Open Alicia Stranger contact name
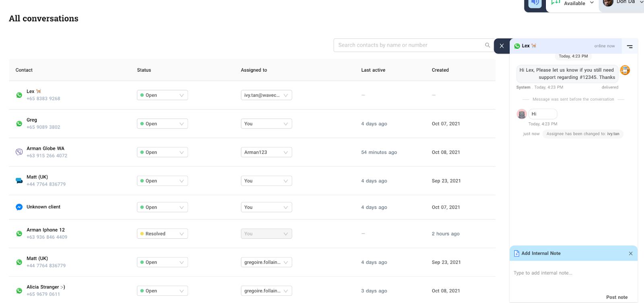644x303 pixels. pyautogui.click(x=45, y=287)
